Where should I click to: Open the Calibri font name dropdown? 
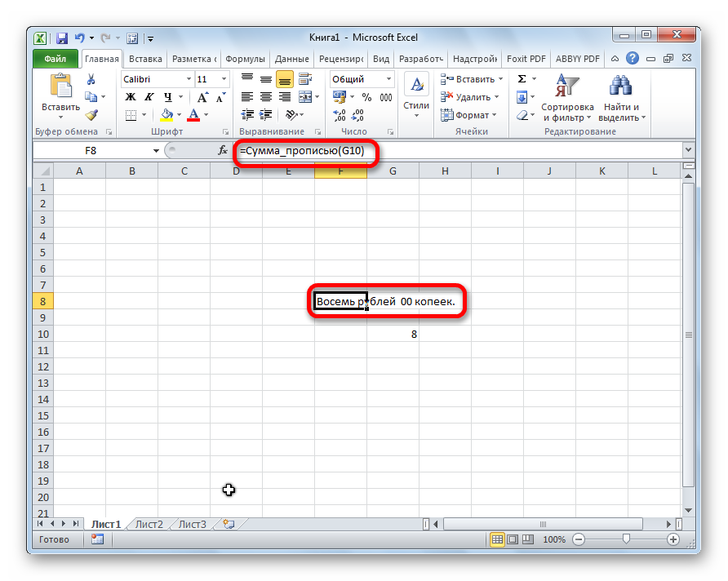point(187,79)
